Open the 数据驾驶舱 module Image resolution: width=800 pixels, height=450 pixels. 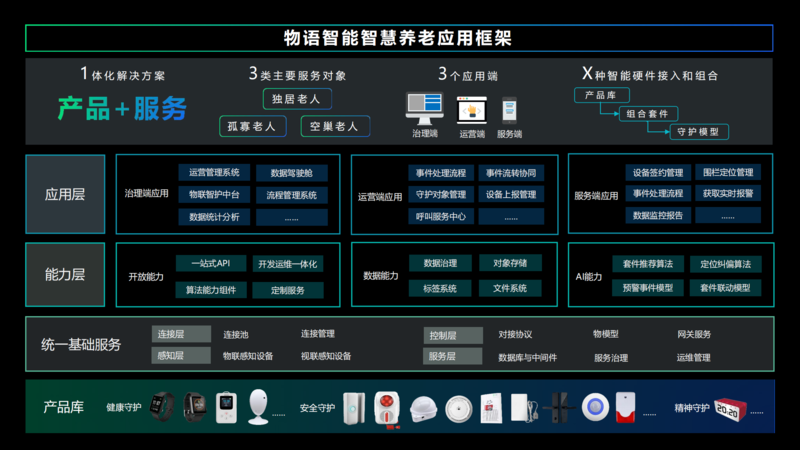click(291, 172)
